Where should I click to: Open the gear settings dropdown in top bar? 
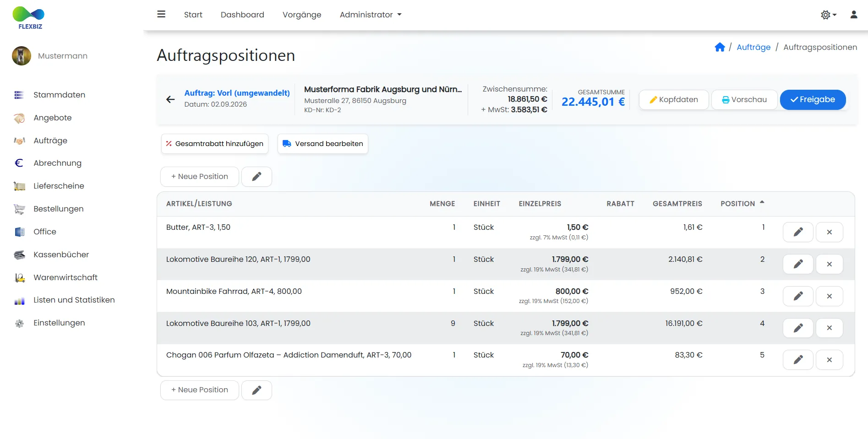(x=828, y=15)
